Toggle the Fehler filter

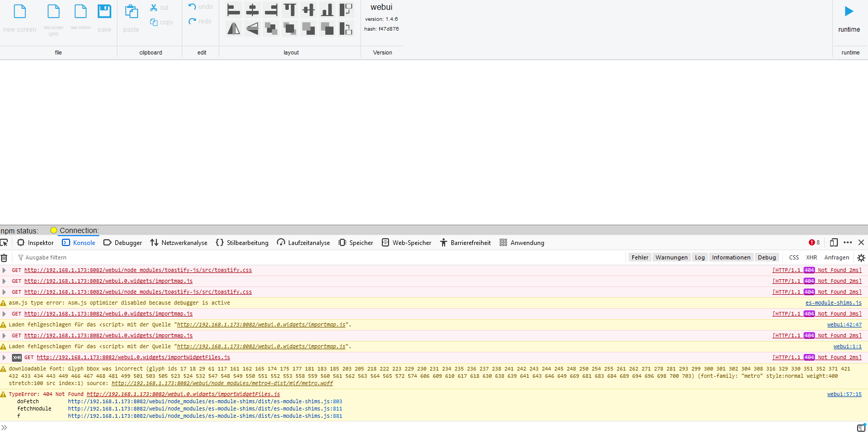click(x=640, y=257)
